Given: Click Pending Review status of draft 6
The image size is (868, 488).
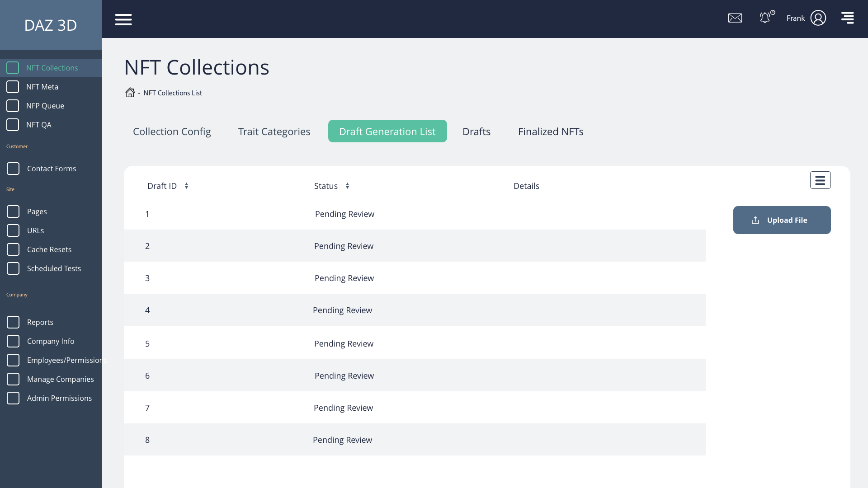Looking at the screenshot, I should pos(344,375).
